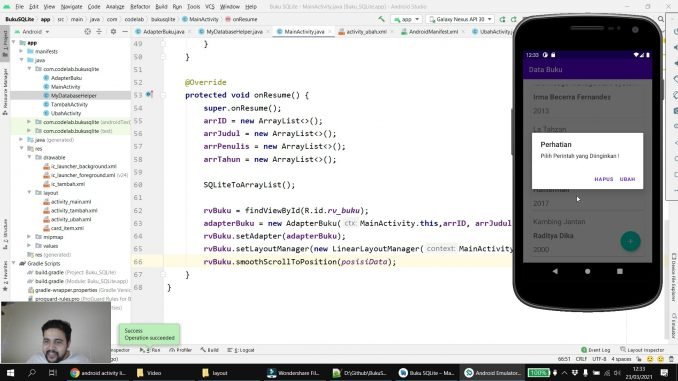Open the Navigate menu
Screen dimensions: 678x381
(x=71, y=6)
